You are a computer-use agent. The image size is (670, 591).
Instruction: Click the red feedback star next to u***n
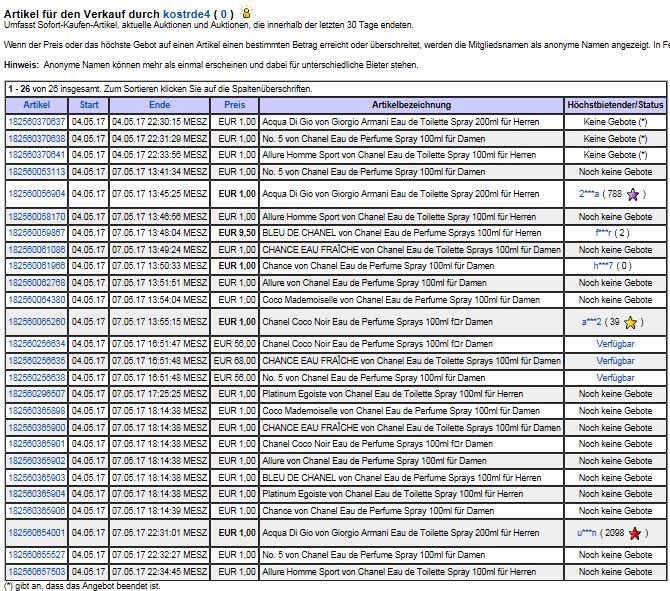(x=635, y=533)
